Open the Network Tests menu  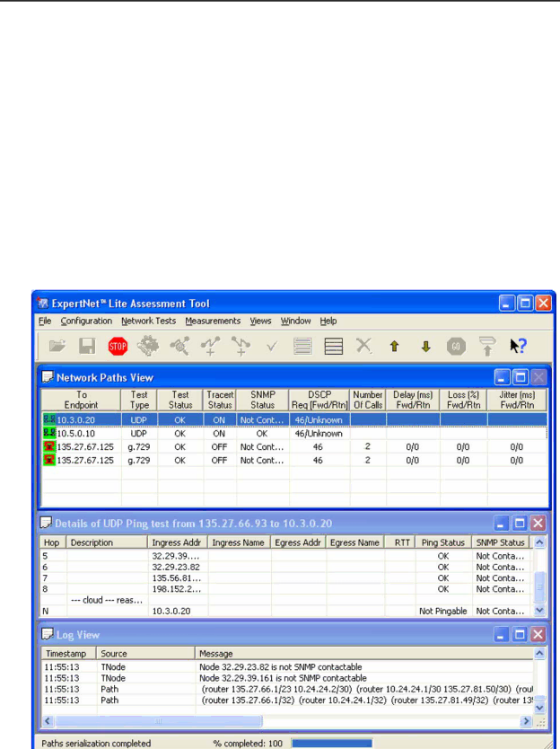point(148,321)
